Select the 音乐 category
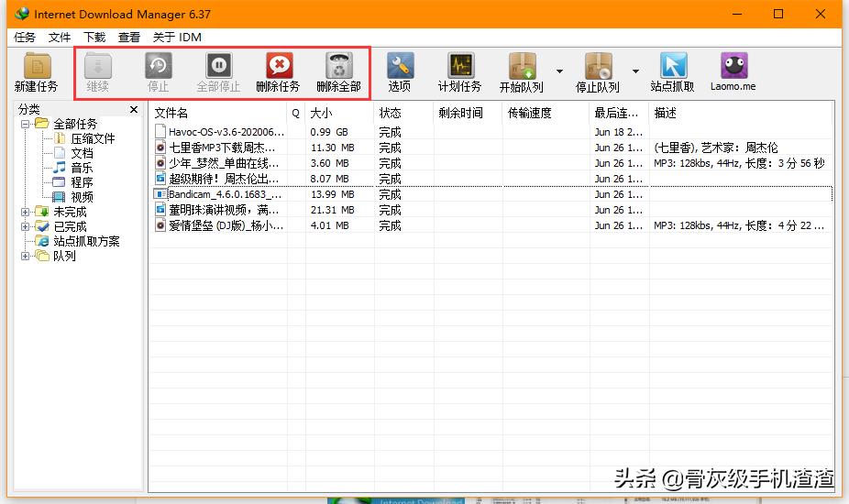The width and height of the screenshot is (849, 504). pyautogui.click(x=82, y=168)
